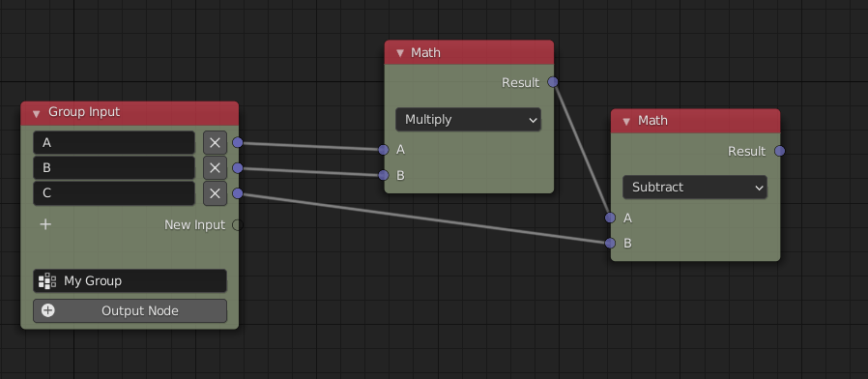
Task: Click the Group Input C output socket
Action: [x=238, y=193]
